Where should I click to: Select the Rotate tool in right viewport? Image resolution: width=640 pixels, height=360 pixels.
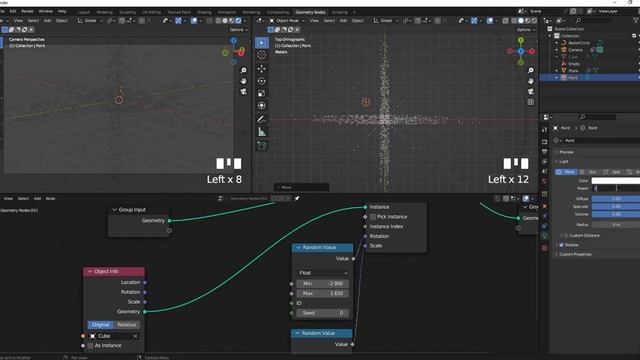pyautogui.click(x=262, y=81)
